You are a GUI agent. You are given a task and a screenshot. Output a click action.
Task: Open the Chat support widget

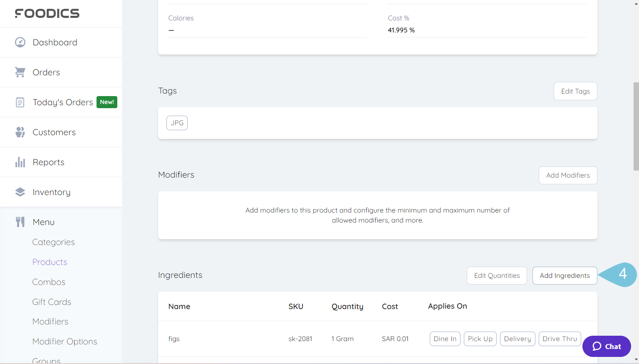pos(607,346)
